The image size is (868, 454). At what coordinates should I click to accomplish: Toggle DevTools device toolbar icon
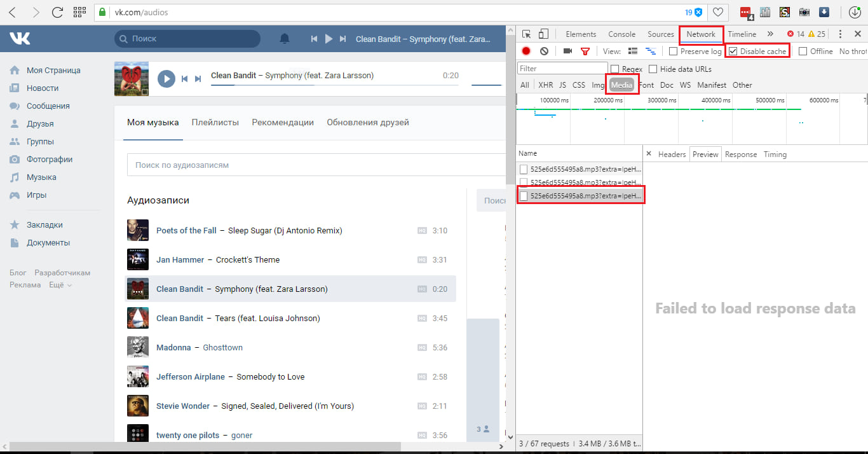point(543,34)
